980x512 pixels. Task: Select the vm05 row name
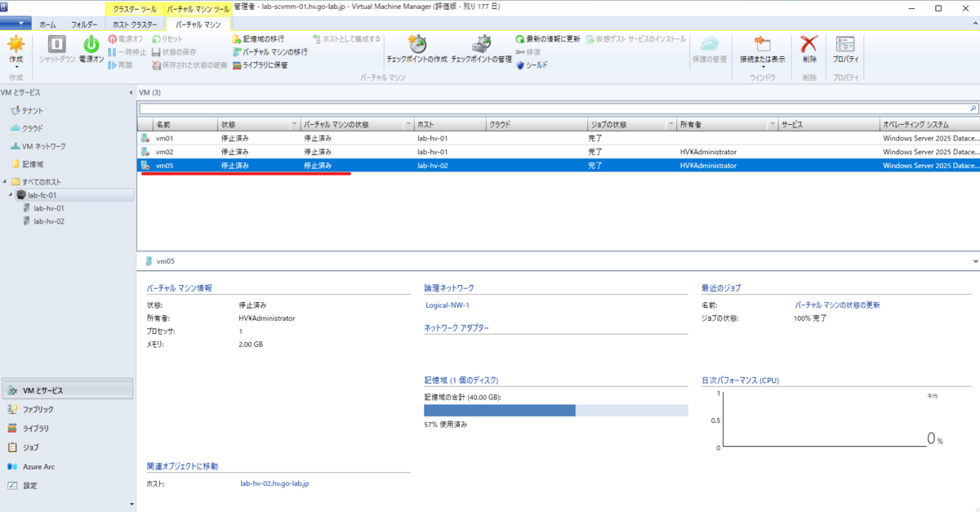click(165, 166)
